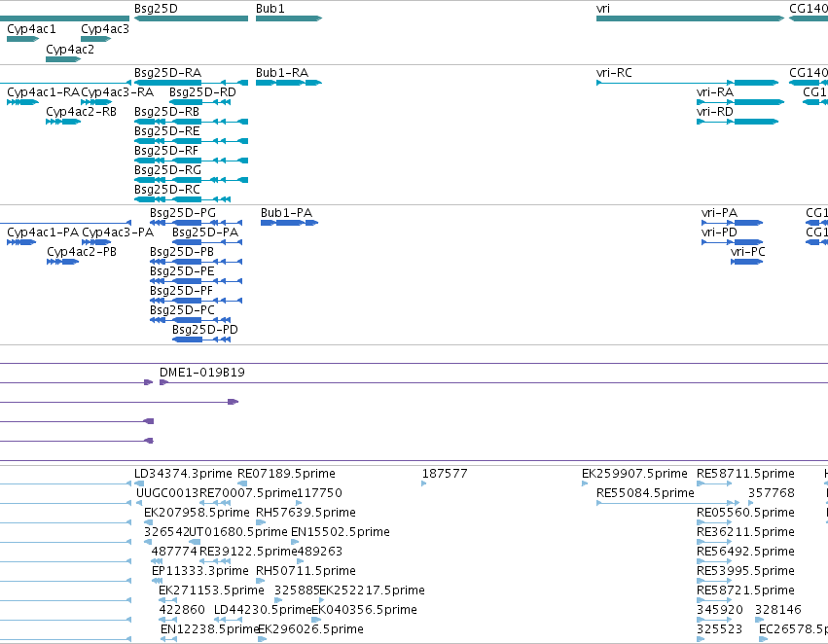828x644 pixels.
Task: Click the EK271153.5prime EST label
Action: tap(211, 590)
